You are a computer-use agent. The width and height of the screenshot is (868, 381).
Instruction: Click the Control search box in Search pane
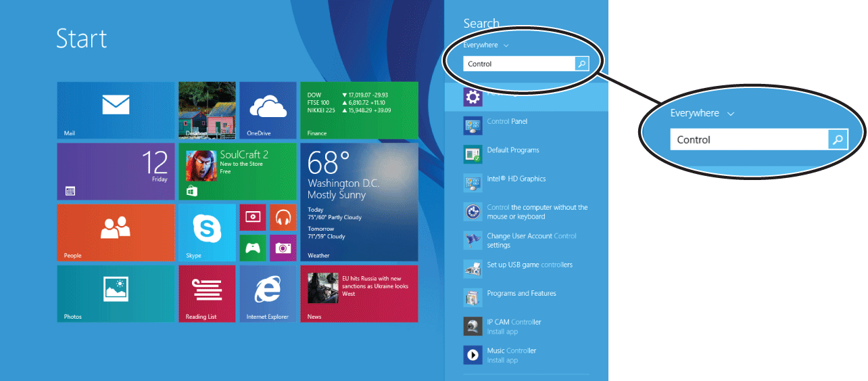[x=519, y=64]
